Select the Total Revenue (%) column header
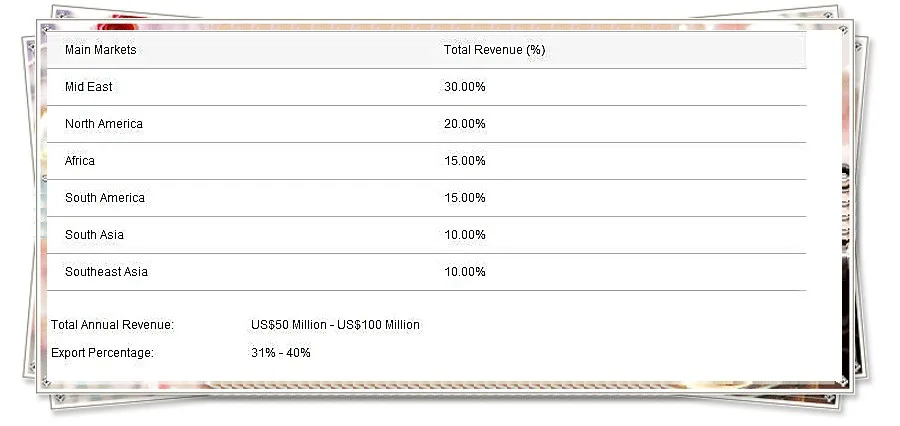This screenshot has height=426, width=900. [494, 50]
